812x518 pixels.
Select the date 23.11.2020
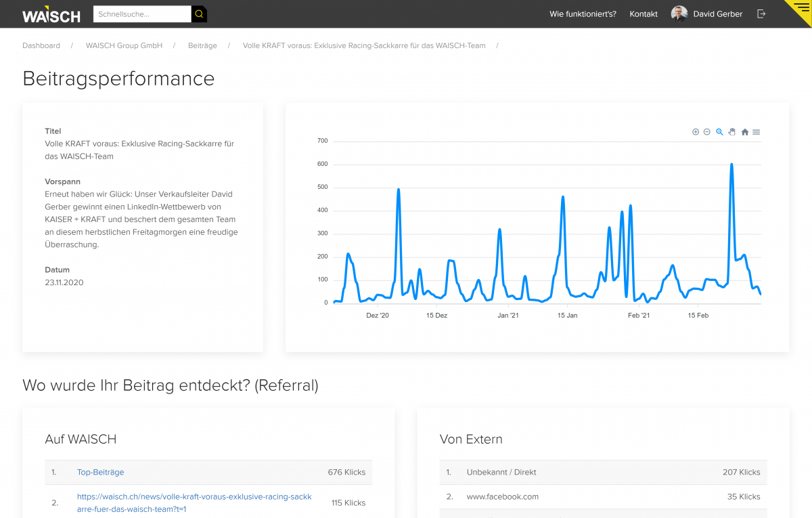64,282
